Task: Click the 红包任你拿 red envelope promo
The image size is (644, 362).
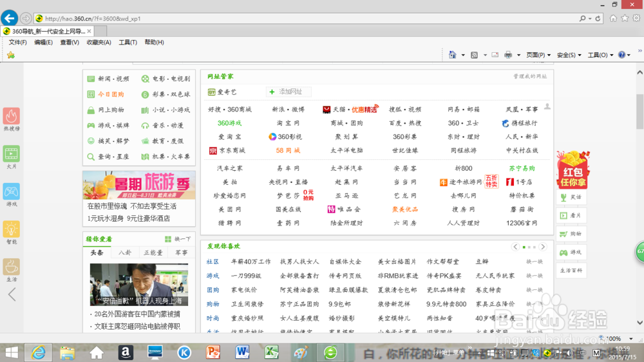Action: (x=573, y=169)
